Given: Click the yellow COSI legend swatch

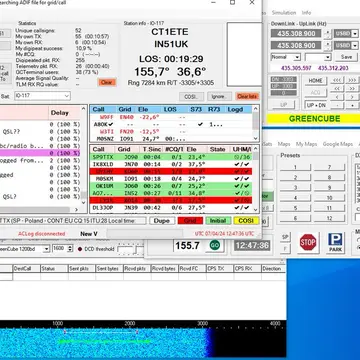Looking at the screenshot, I should point(246,221).
